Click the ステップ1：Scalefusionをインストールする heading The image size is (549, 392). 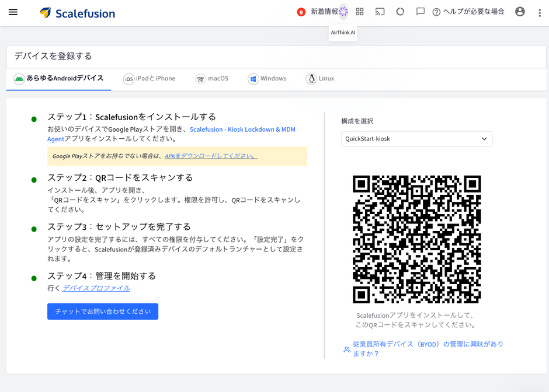(x=131, y=117)
